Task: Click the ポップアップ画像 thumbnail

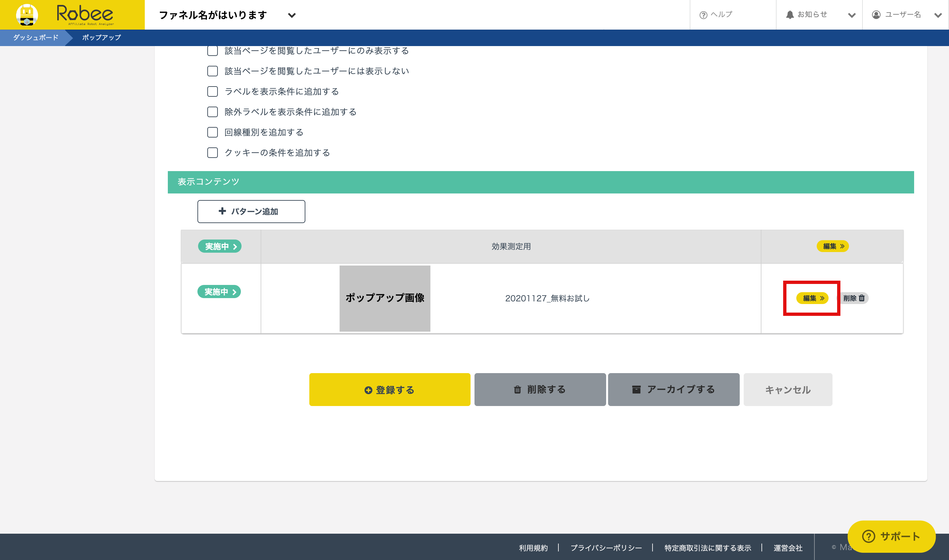Action: tap(385, 298)
